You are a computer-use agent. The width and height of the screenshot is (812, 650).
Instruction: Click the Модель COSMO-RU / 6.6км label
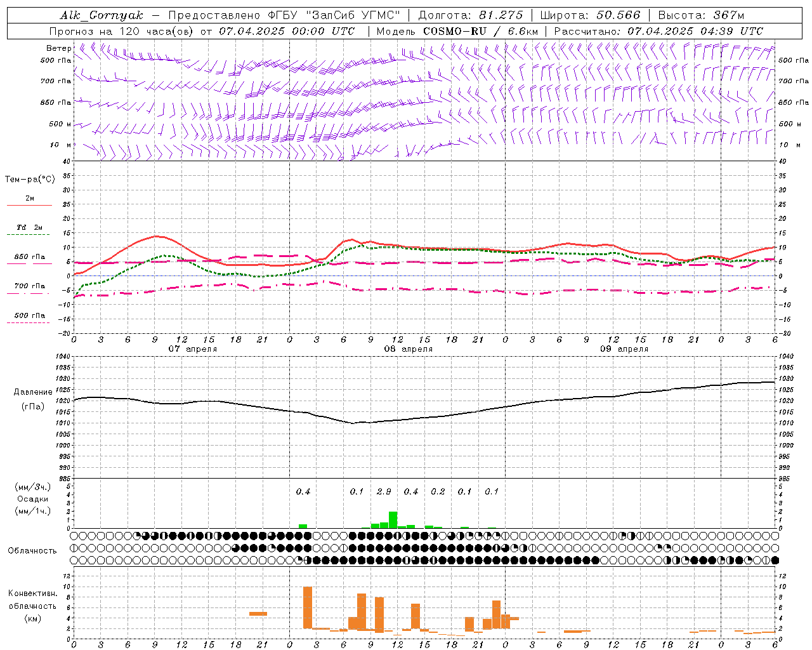pos(457,31)
